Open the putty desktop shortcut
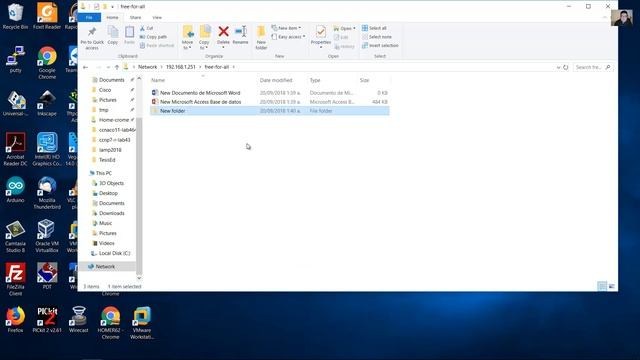 point(15,60)
